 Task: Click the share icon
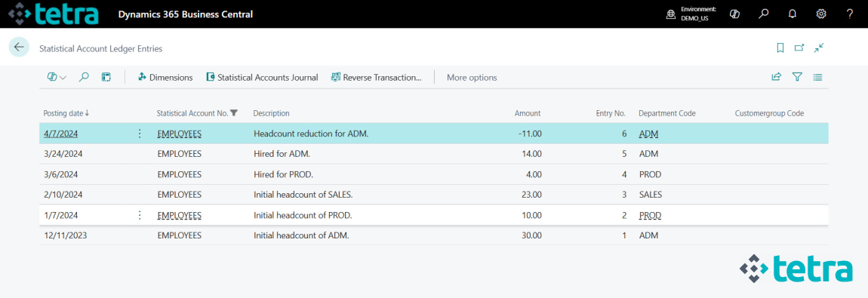(776, 78)
